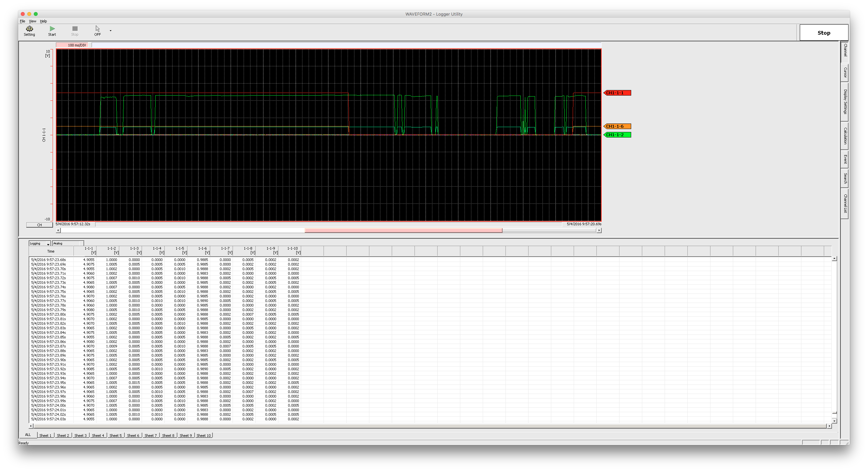Open the Analog selector box
The height and width of the screenshot is (471, 868).
coord(68,243)
